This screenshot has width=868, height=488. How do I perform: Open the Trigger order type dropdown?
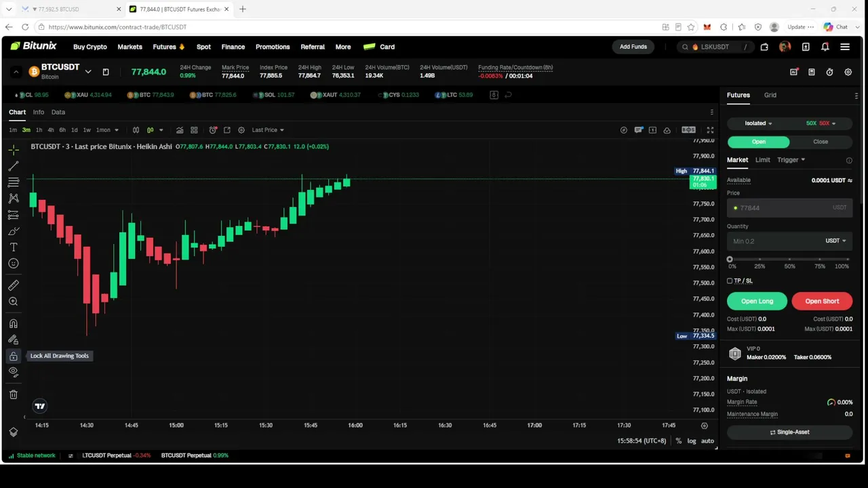(791, 160)
